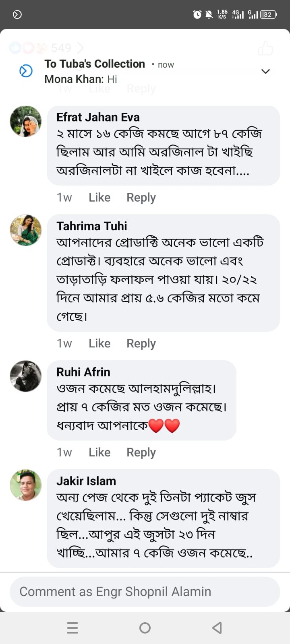Open Jakir Islam's profile picture

point(26,485)
